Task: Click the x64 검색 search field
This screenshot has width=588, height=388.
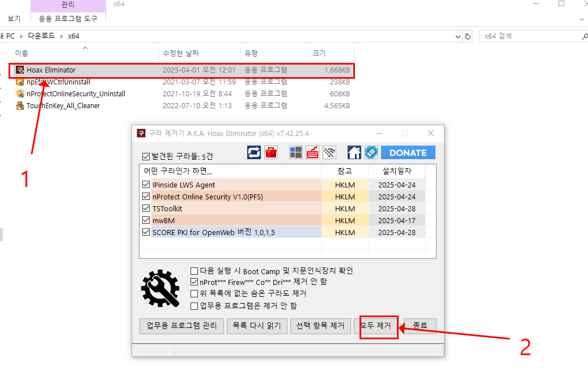Action: (531, 36)
